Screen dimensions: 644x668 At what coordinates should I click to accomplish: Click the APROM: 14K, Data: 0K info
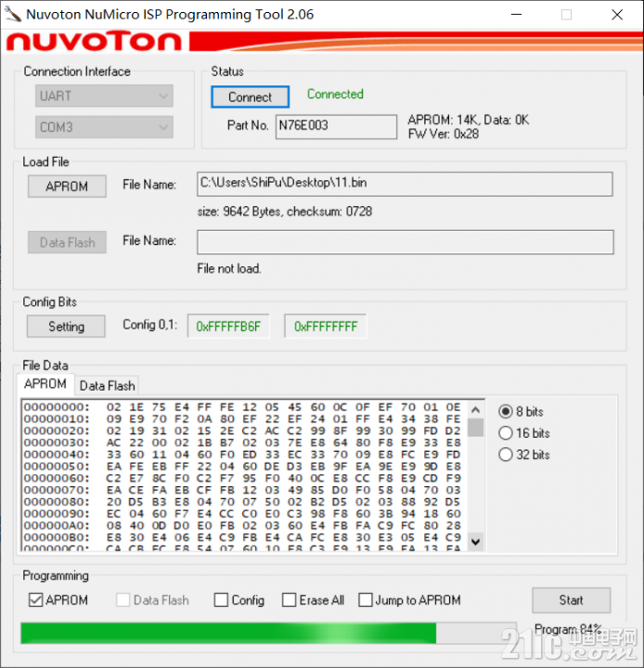tap(469, 120)
